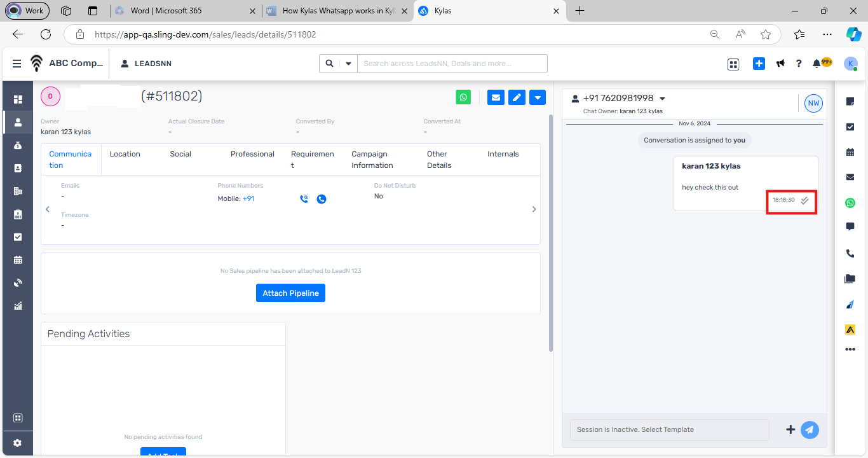Open WhatsApp chat via green icon in lead header
868x458 pixels.
click(x=464, y=97)
